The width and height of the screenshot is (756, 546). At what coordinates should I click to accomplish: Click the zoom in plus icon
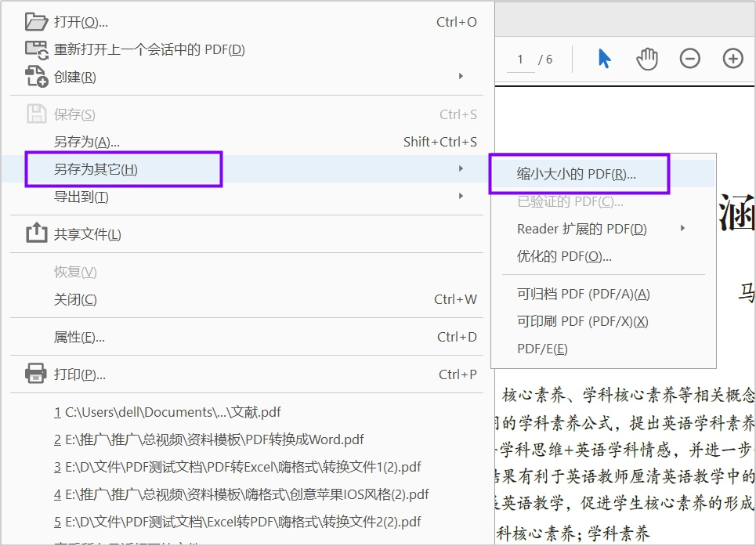[732, 59]
